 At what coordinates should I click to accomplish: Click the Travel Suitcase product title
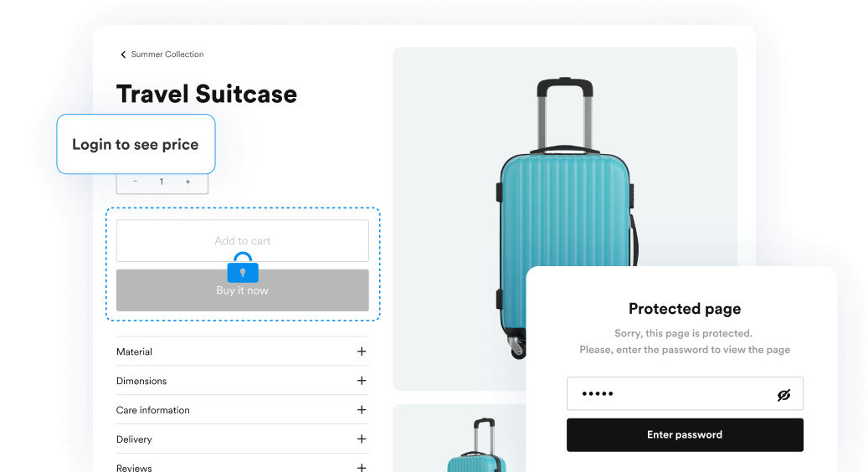(207, 94)
